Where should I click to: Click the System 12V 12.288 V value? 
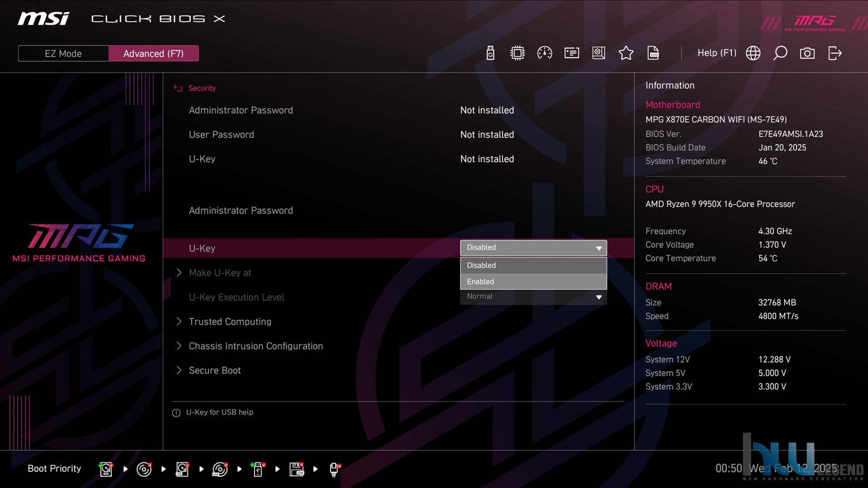tap(774, 359)
